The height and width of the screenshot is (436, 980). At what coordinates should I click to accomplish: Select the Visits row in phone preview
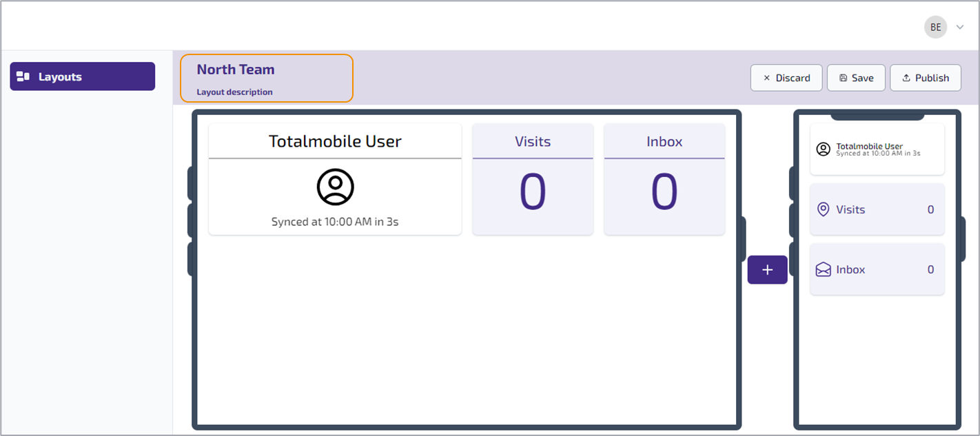877,209
